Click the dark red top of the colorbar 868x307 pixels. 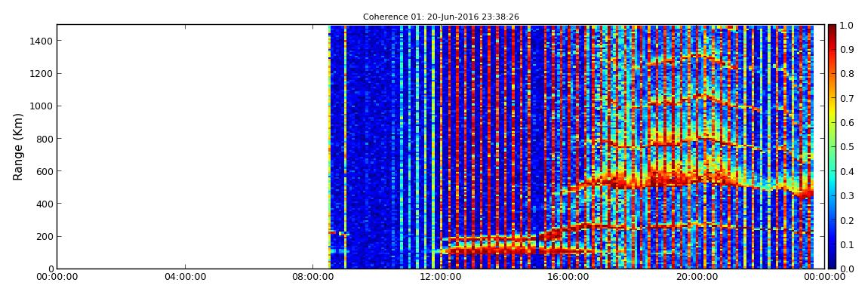[832, 30]
